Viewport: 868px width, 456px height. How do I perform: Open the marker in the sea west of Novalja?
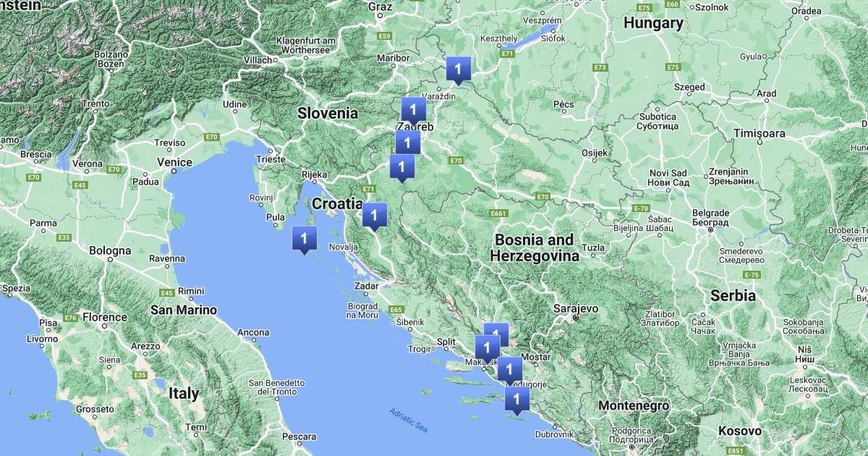[x=305, y=238]
